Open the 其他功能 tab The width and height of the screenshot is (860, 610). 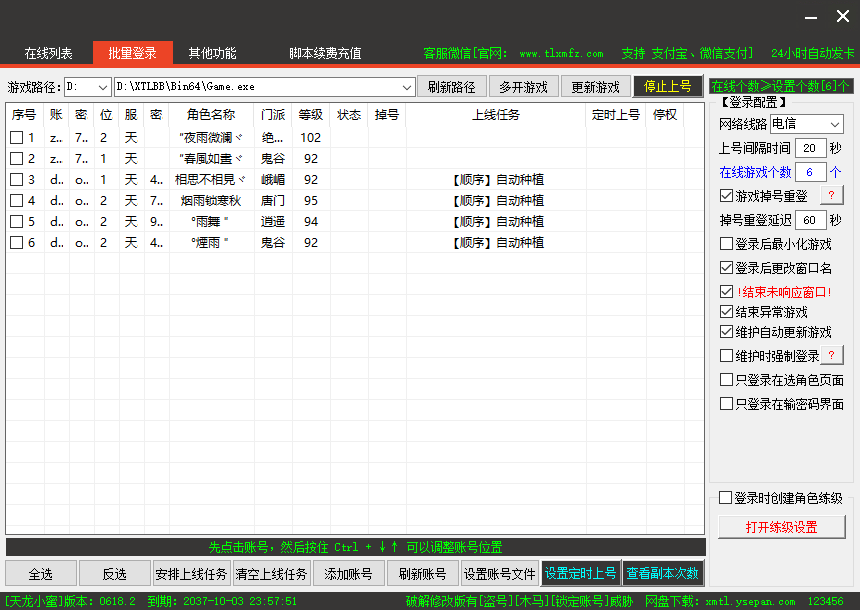212,53
